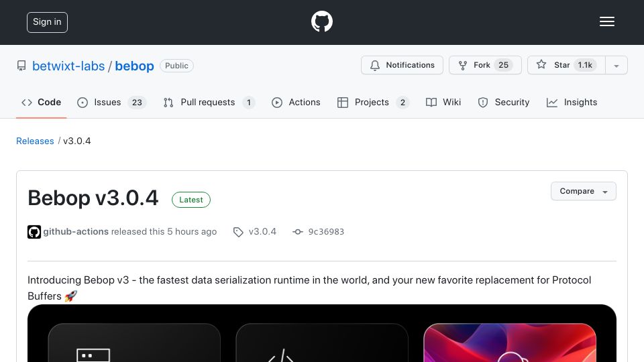This screenshot has height=362, width=644.
Task: Expand the Compare dropdown
Action: 583,191
